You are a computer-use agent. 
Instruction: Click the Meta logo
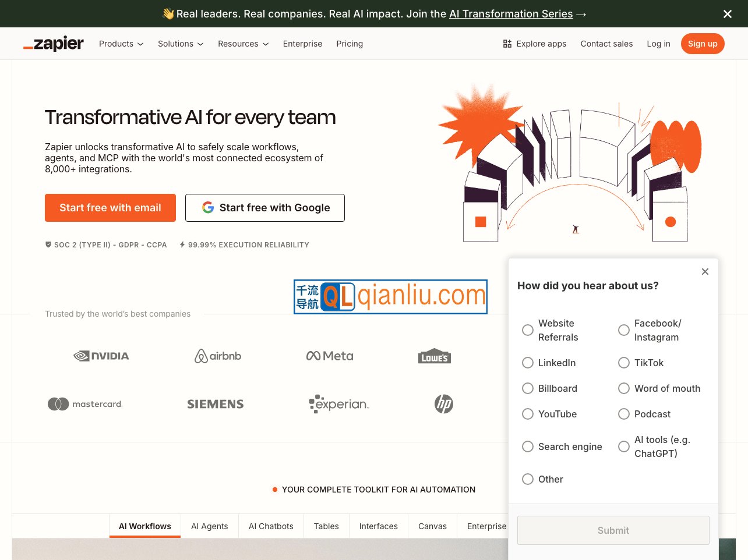[x=330, y=356]
